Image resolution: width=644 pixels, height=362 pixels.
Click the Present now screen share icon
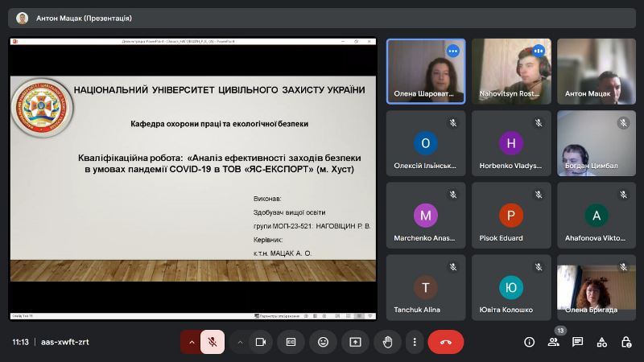pyautogui.click(x=355, y=342)
